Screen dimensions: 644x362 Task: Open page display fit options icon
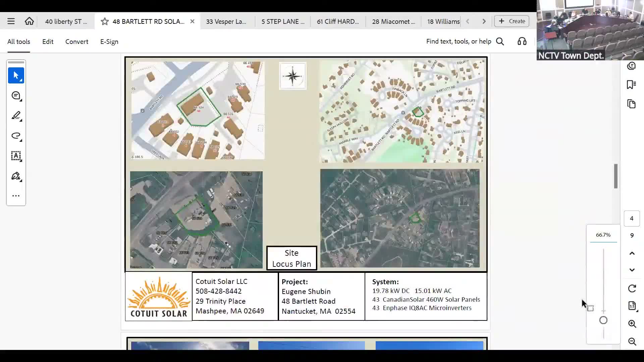pyautogui.click(x=632, y=306)
